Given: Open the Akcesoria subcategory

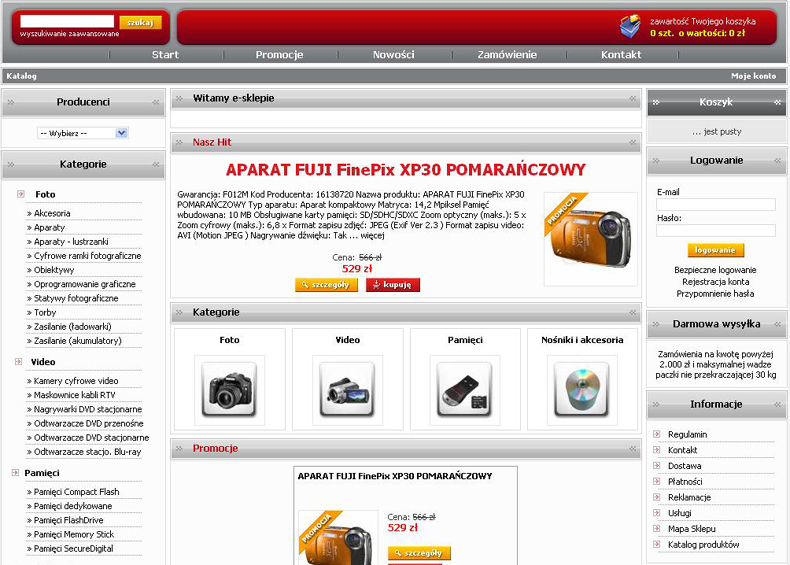Looking at the screenshot, I should coord(52,213).
